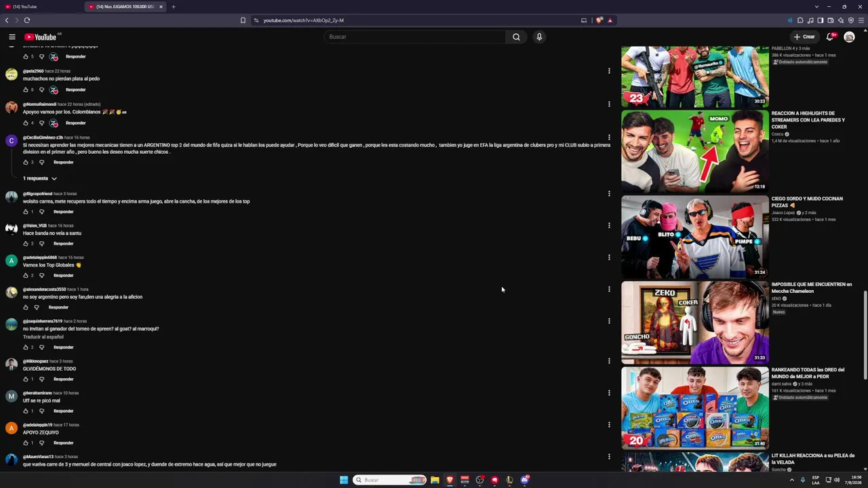
Task: Go to the YouTube home logo
Action: (41, 37)
